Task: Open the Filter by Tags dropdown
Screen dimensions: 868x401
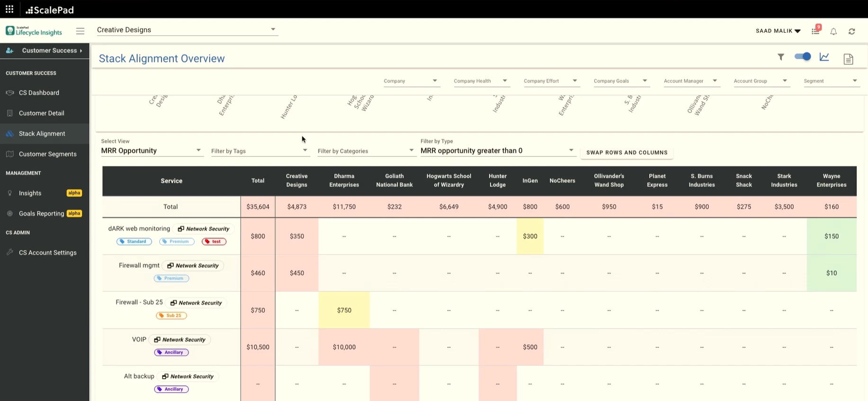Action: [260, 151]
